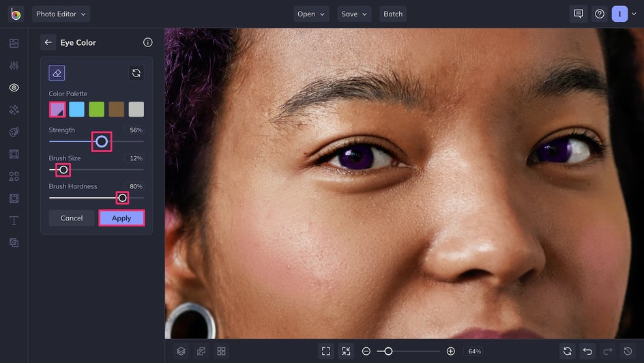This screenshot has height=363, width=644.
Task: Click the Batch menu item
Action: pos(393,14)
